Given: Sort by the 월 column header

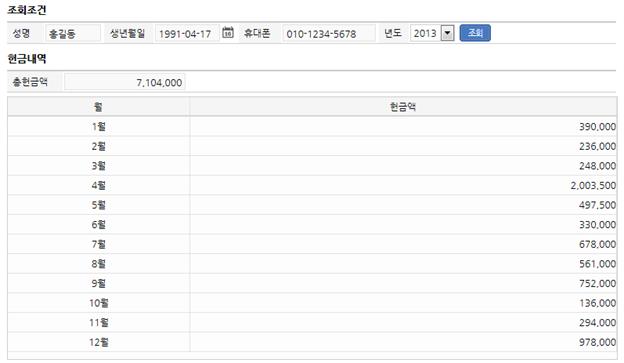Looking at the screenshot, I should [x=98, y=107].
